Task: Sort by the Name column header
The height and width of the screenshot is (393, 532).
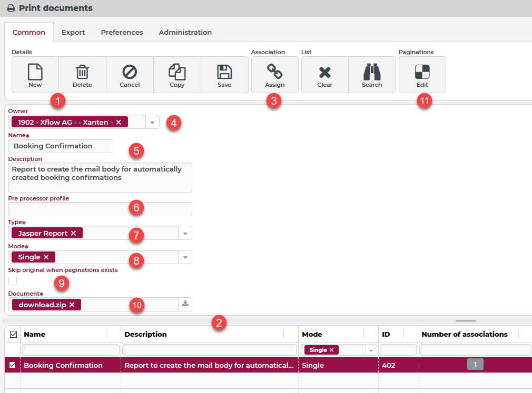Action: 35,335
